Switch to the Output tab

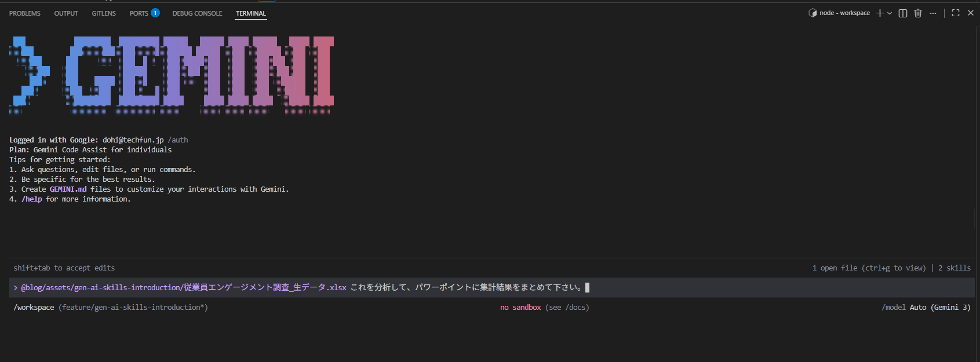click(66, 13)
